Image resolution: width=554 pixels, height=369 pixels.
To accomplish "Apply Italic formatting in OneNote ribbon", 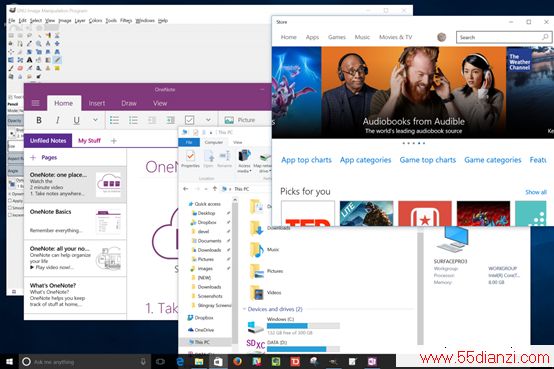I will pyautogui.click(x=57, y=120).
